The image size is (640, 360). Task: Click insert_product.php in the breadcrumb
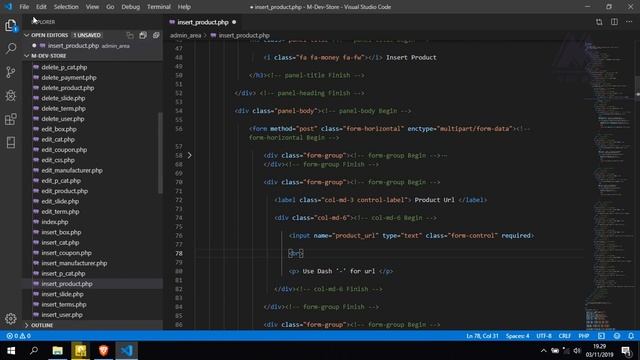tap(244, 36)
